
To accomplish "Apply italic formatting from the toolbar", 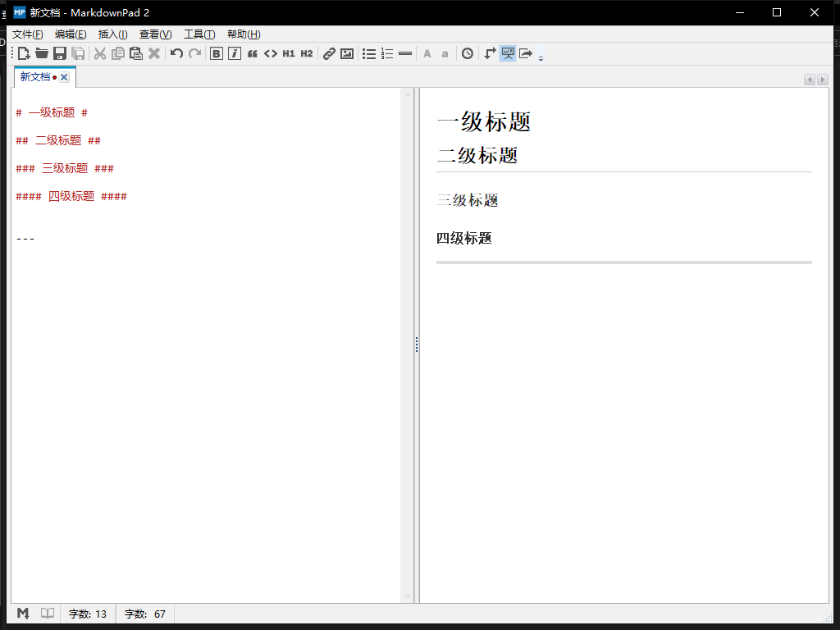I will click(235, 54).
